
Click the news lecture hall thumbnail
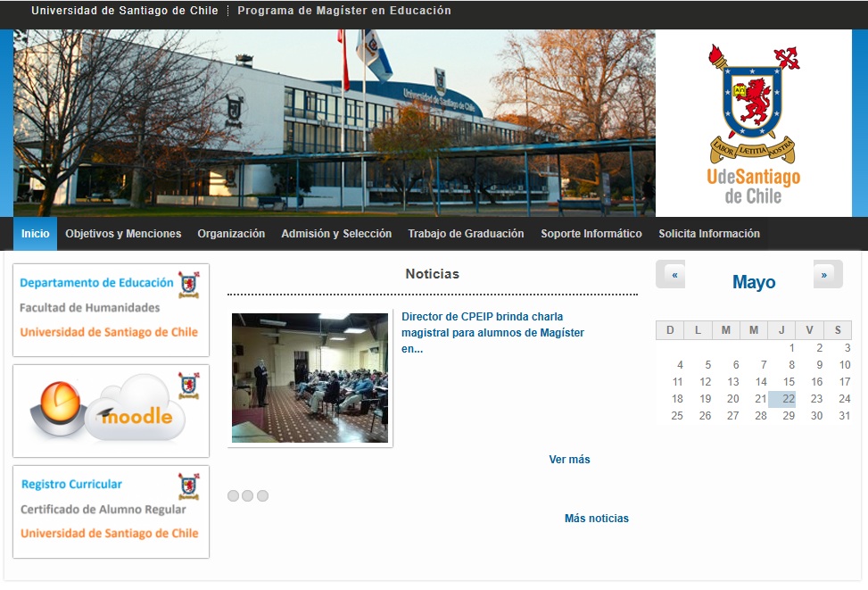(310, 378)
